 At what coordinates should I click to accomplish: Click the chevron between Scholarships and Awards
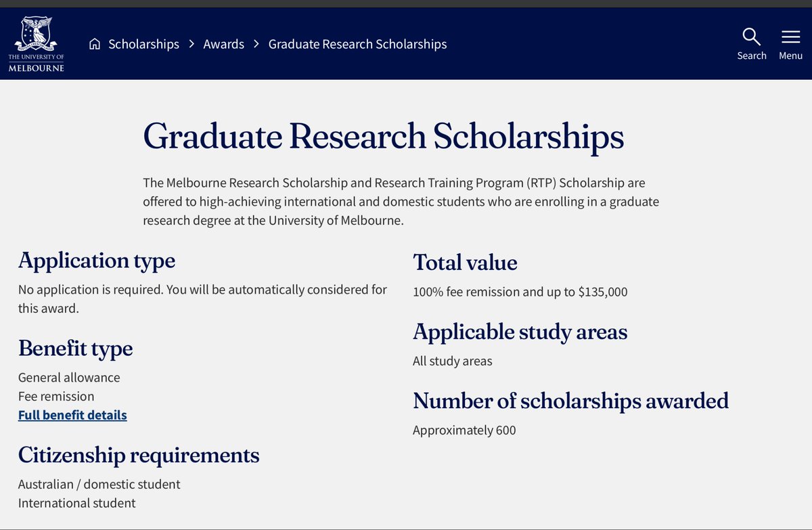click(191, 43)
